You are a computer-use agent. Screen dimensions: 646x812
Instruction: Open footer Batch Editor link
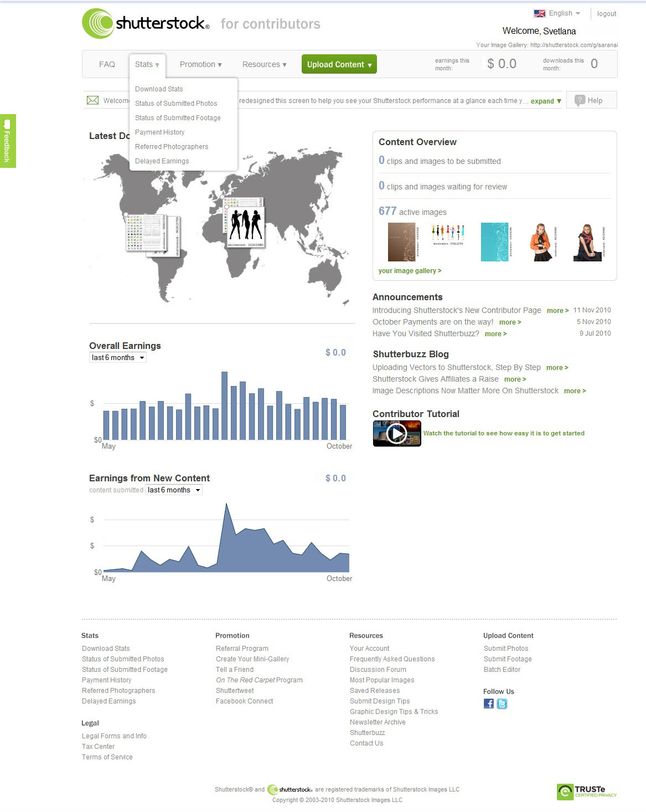pos(502,669)
